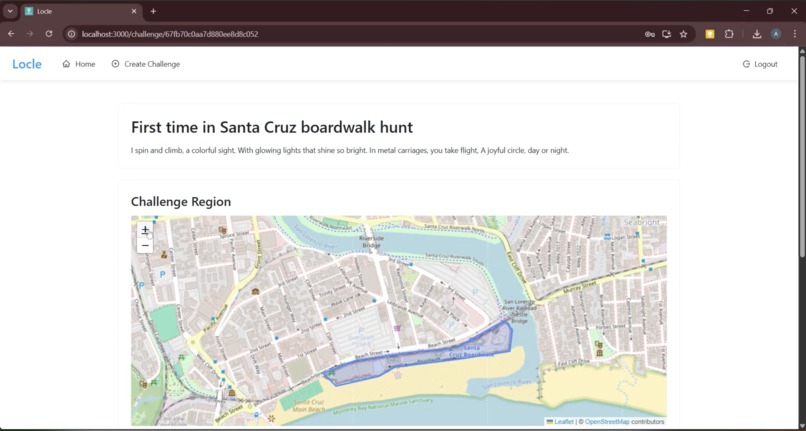Screen dimensions: 806x431
Task: Open Chrome three-dot menu
Action: point(795,34)
